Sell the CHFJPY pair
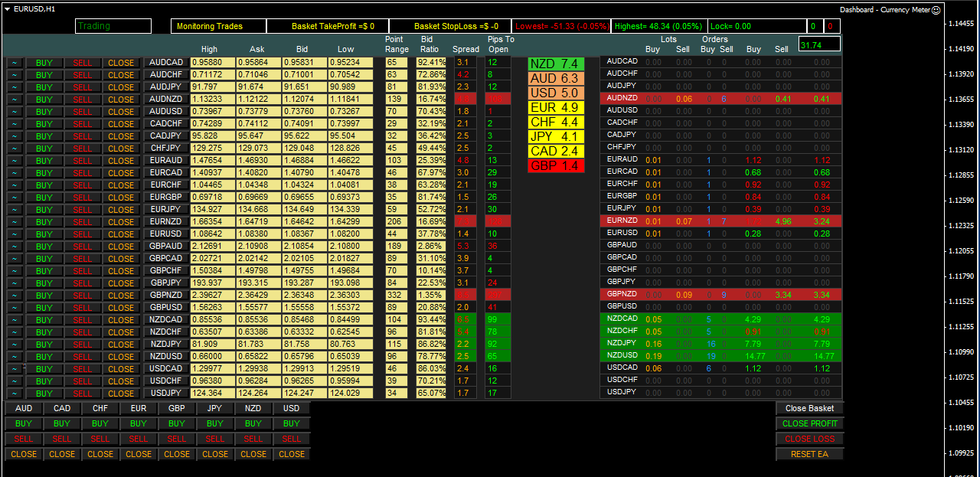The image size is (980, 477). tap(83, 149)
